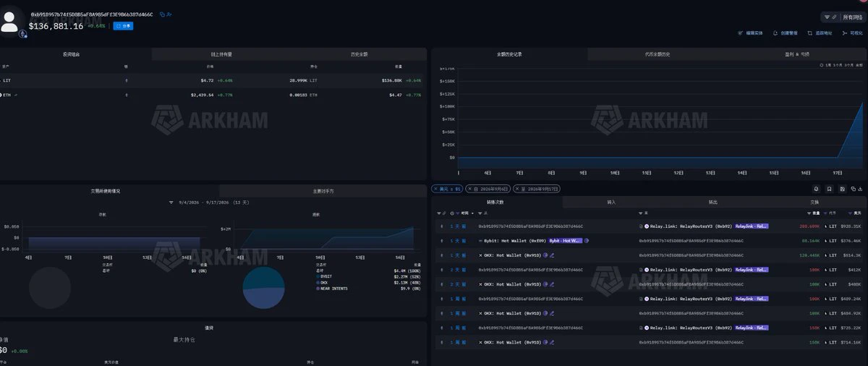Image resolution: width=868 pixels, height=366 pixels.
Task: Click the Relay.link tag in $928.31K row
Action: pos(752,226)
